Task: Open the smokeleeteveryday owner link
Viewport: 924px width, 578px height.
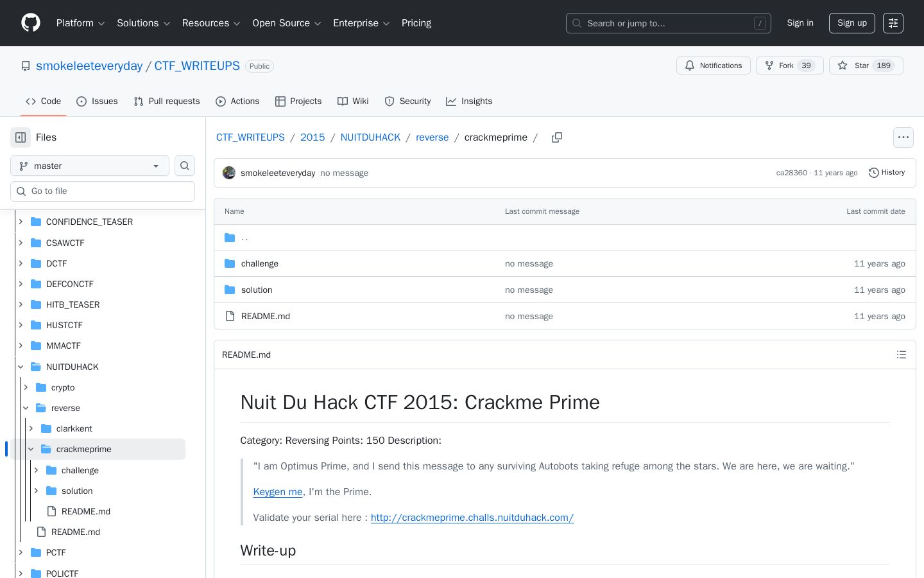Action: (x=89, y=66)
